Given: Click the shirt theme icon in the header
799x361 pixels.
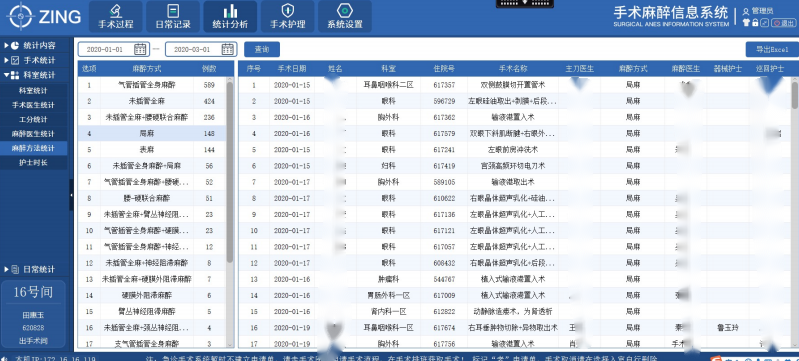Looking at the screenshot, I should click(746, 23).
